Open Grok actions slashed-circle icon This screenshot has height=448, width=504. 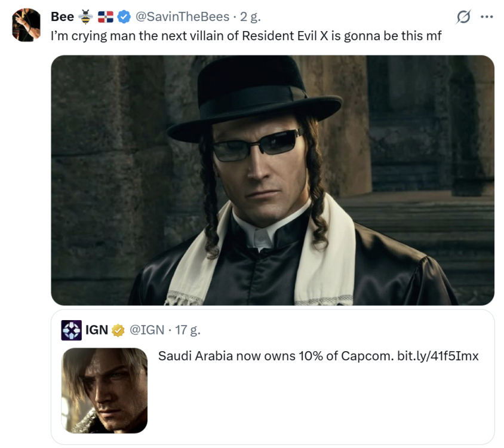pos(463,17)
